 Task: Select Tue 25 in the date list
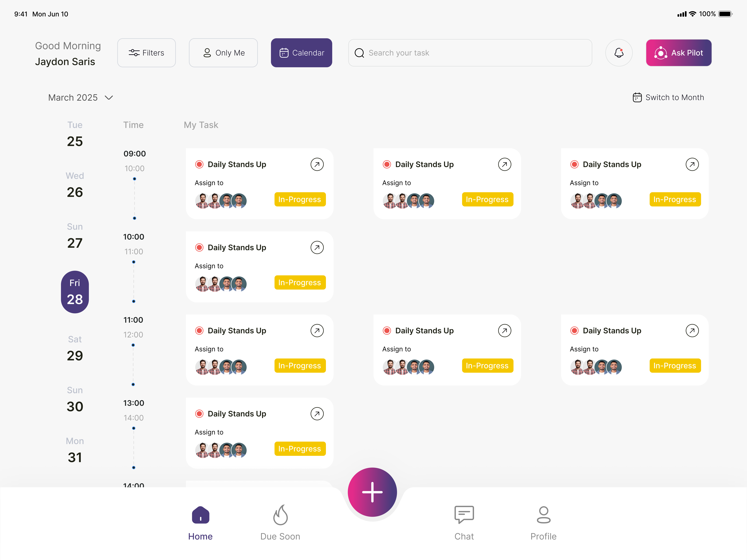pos(75,134)
